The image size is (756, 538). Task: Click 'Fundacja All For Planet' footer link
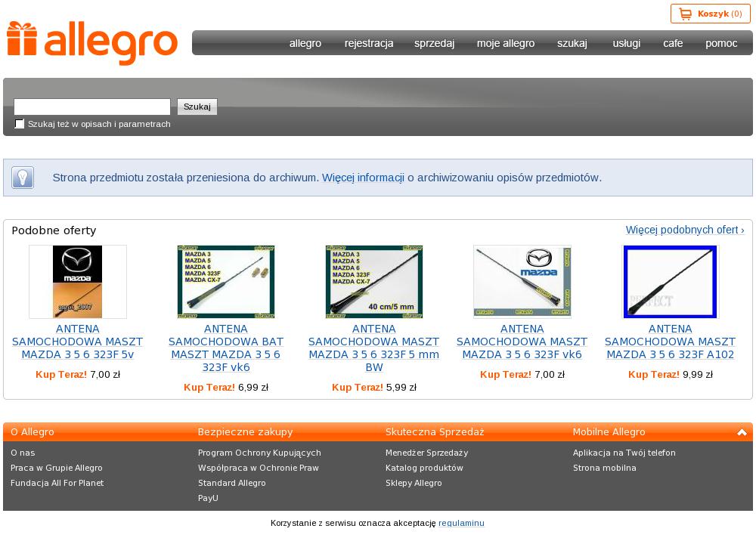pos(57,483)
